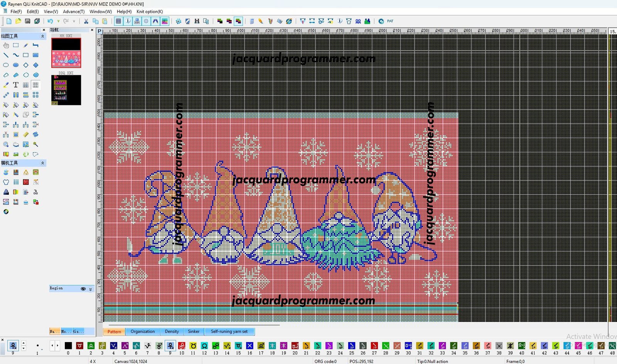Open the Knit option(K) menu
The width and height of the screenshot is (617, 364).
tap(150, 12)
